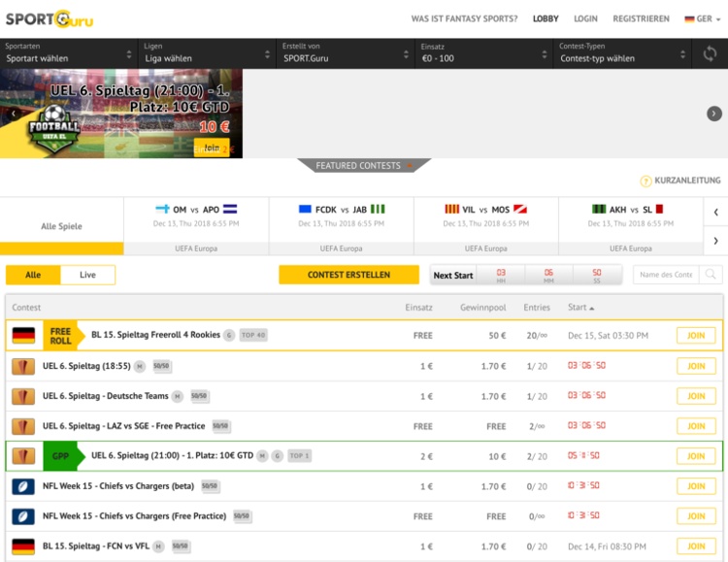This screenshot has width=728, height=562.
Task: Join NFL Chiefs vs Chargers Free Practice
Action: pos(696,516)
